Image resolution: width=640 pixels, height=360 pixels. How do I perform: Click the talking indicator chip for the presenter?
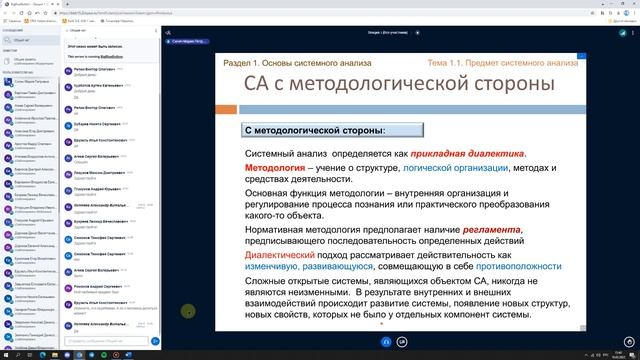(187, 41)
